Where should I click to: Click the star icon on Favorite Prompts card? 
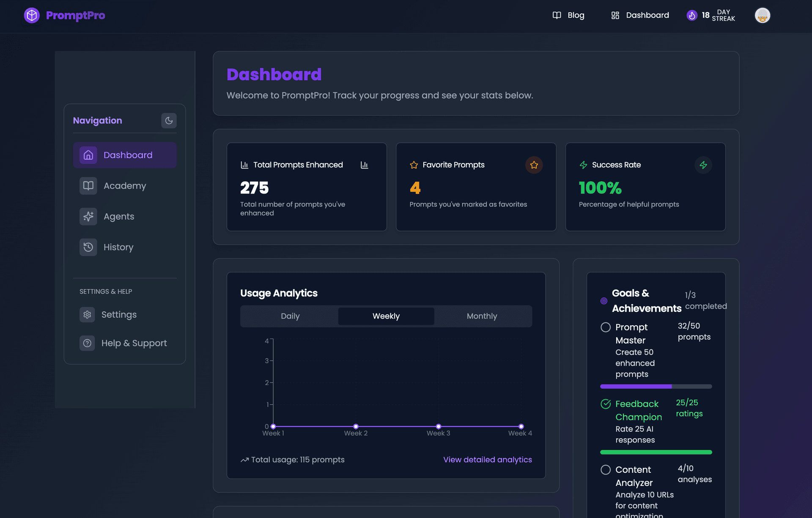(534, 165)
